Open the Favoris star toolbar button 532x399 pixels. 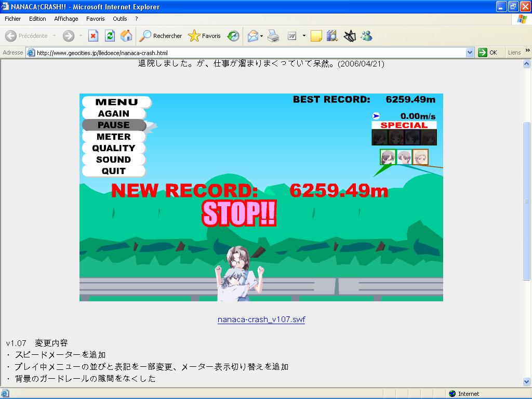pyautogui.click(x=204, y=36)
